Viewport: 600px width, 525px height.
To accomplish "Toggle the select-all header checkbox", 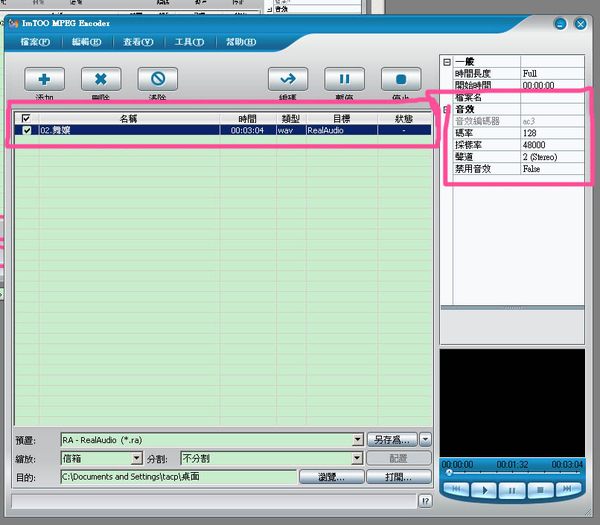I will pyautogui.click(x=26, y=118).
